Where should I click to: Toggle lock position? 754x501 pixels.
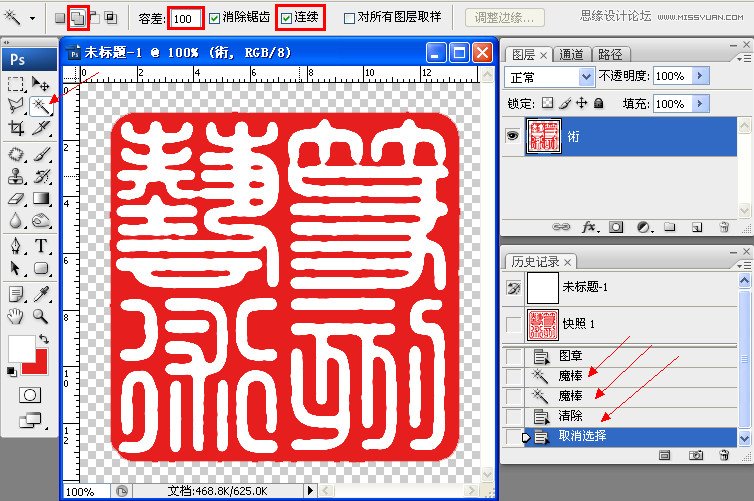click(x=582, y=103)
